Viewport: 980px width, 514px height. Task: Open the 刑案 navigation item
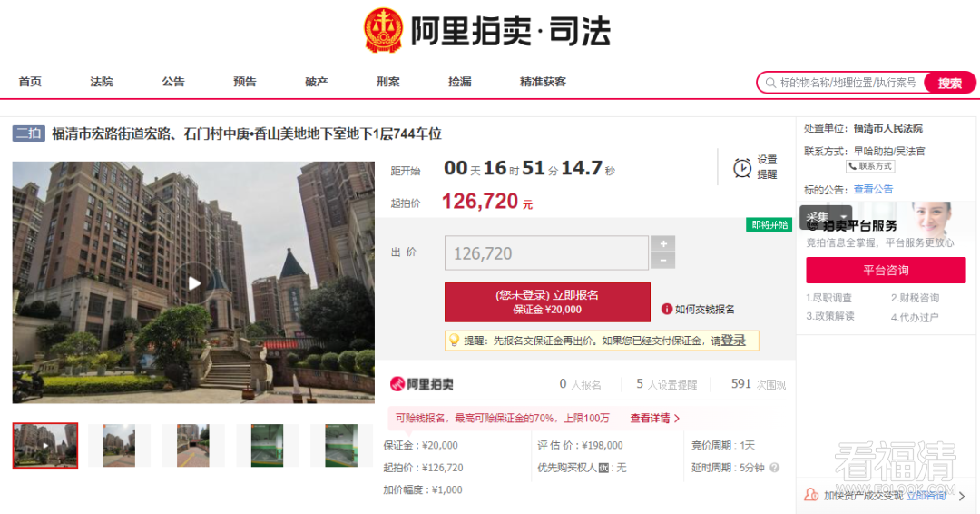point(388,82)
